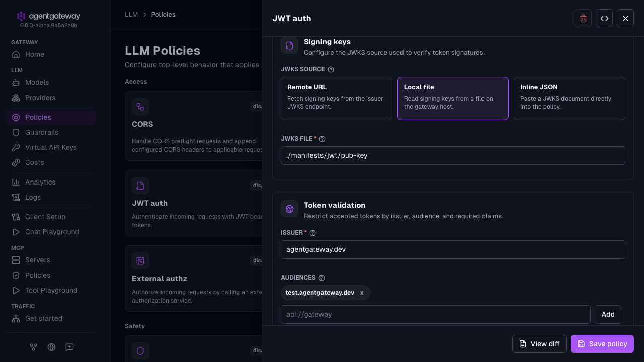Screen dimensions: 644x362
Task: Toggle the code view icon button
Action: coord(604,18)
